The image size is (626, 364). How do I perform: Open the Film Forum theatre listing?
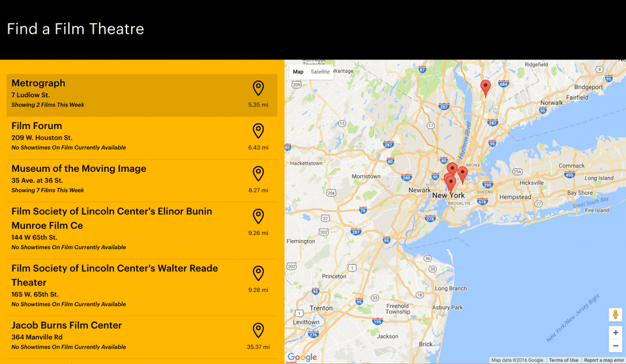coord(142,138)
